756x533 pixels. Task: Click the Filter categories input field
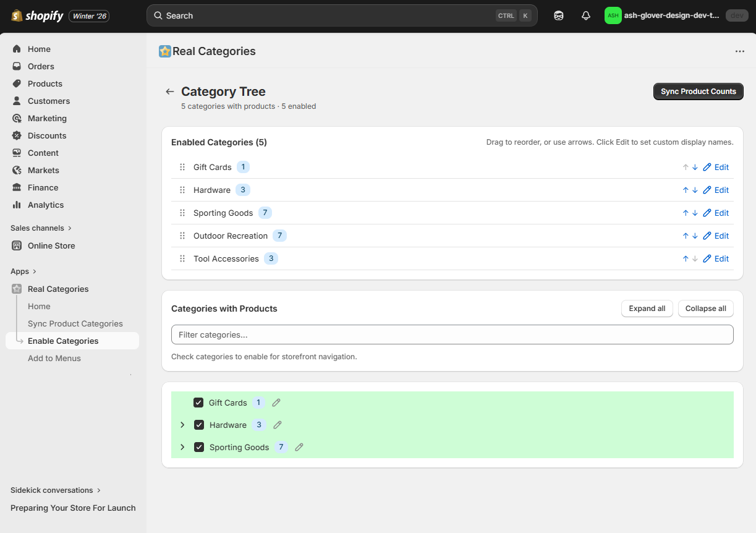(452, 334)
